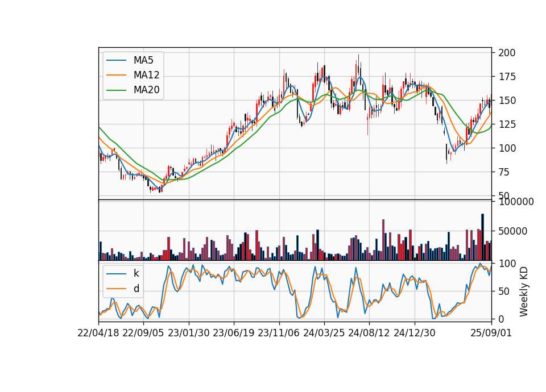Viewport: 546px width, 392px height.
Task: Click the green MA20 legend line sample
Action: [x=116, y=90]
